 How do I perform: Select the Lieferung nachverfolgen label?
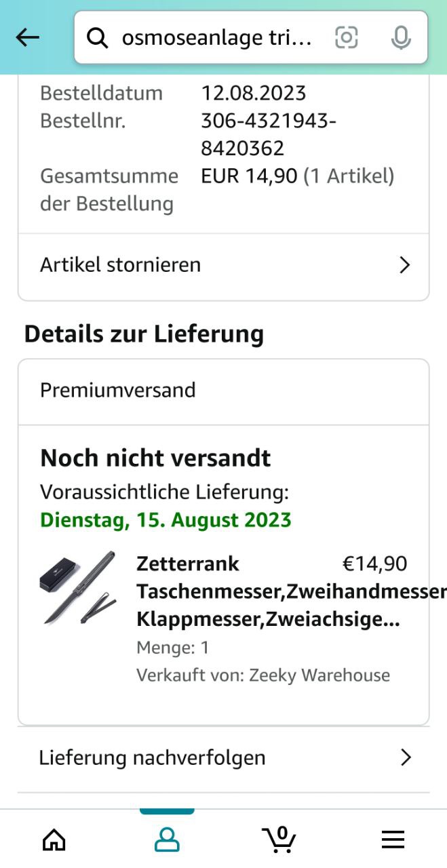pyautogui.click(x=152, y=757)
